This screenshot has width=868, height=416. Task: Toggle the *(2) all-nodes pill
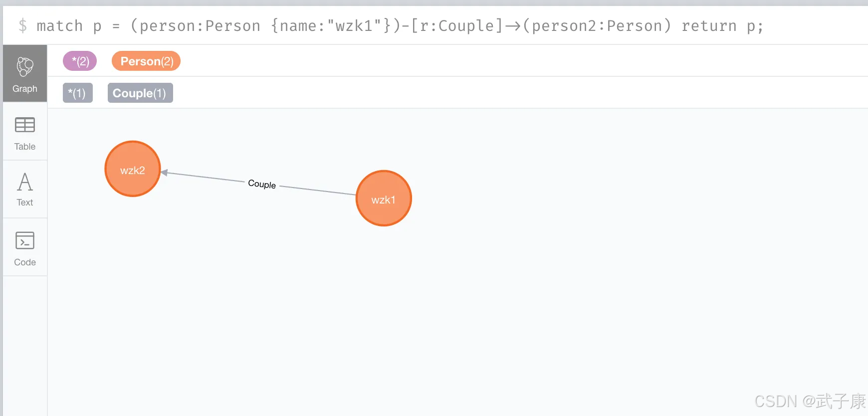pyautogui.click(x=79, y=61)
